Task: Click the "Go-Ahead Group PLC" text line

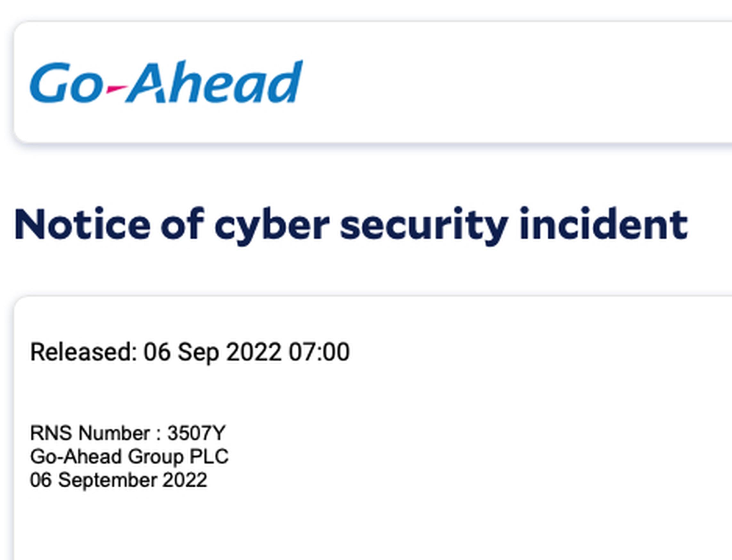Action: (x=129, y=457)
